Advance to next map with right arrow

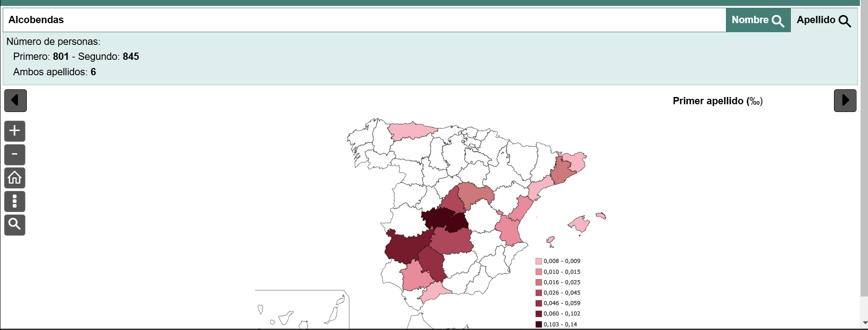[x=845, y=100]
